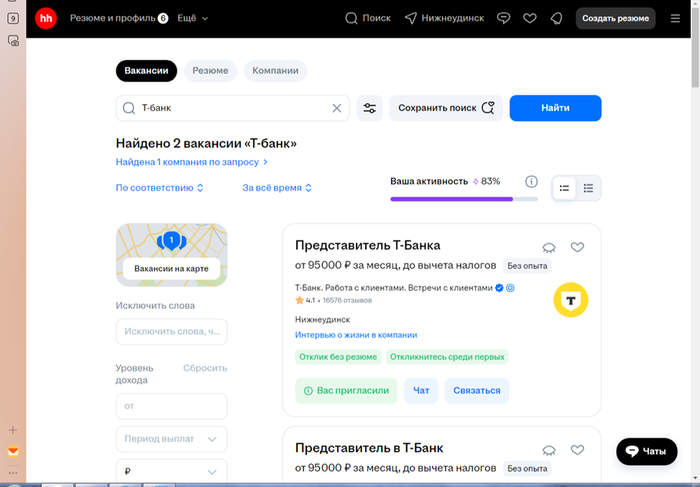The height and width of the screenshot is (487, 700).
Task: Clear the T-банк search query
Action: 336,108
